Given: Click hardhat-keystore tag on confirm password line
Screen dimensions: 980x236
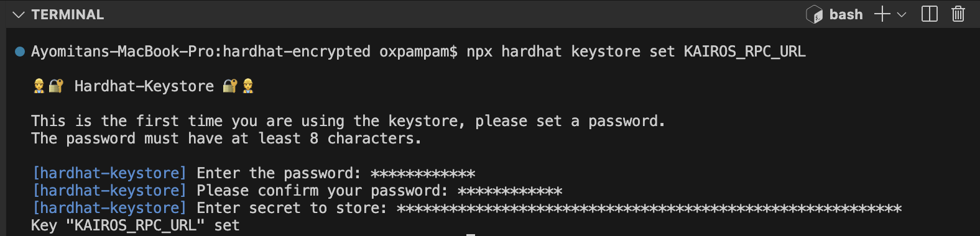Looking at the screenshot, I should [x=109, y=191].
